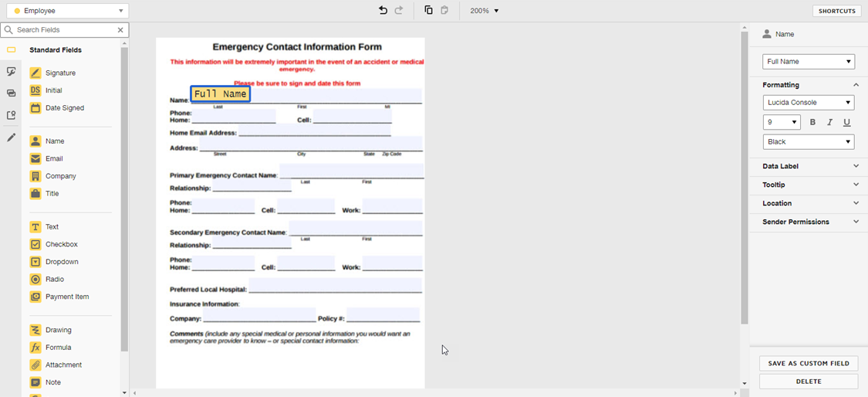Select the Text field tool

coord(44,227)
